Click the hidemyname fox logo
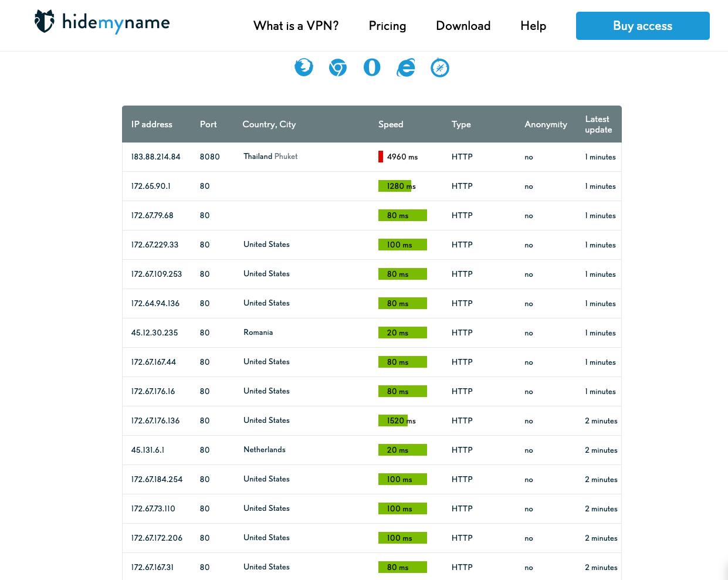Image resolution: width=728 pixels, height=580 pixels. 45,22
